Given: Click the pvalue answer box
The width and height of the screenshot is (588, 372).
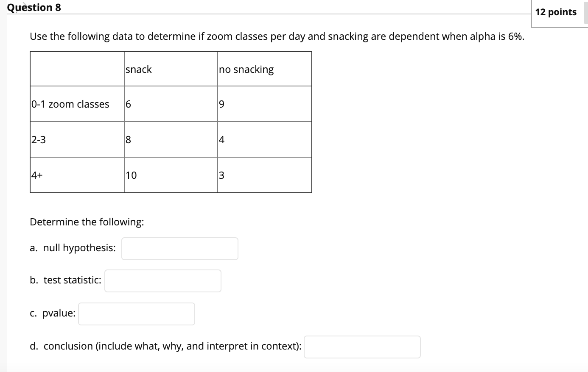Looking at the screenshot, I should (x=136, y=314).
